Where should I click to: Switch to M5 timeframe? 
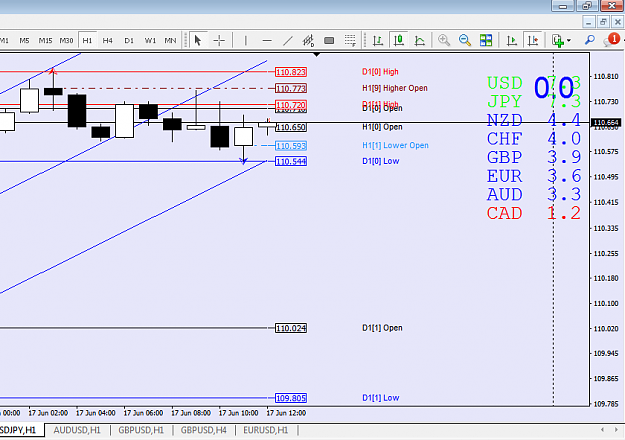(x=24, y=40)
